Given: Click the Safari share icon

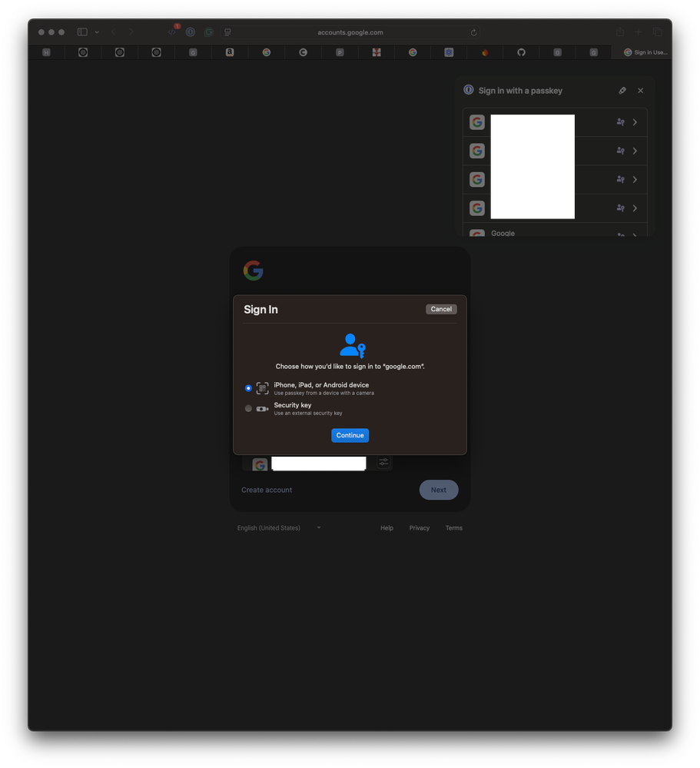Looking at the screenshot, I should tap(619, 32).
